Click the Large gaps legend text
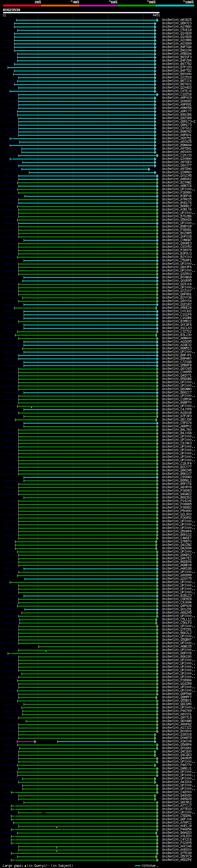This screenshot has width=197, height=868. tap(38, 865)
